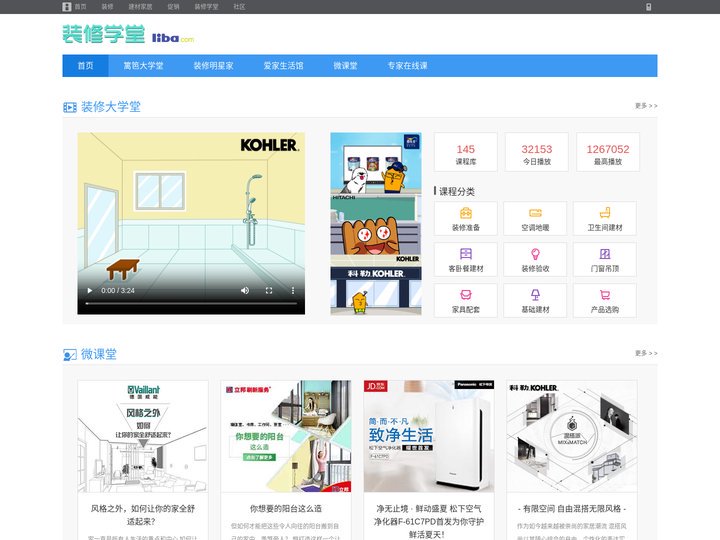Image resolution: width=720 pixels, height=540 pixels.
Task: Open 专家在线课 tab
Action: tap(407, 66)
